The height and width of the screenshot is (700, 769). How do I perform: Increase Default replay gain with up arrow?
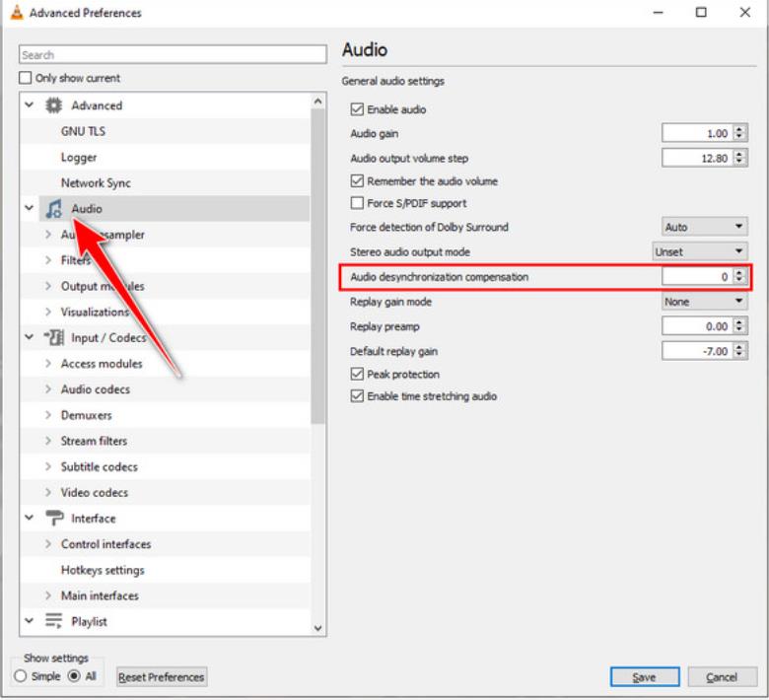coord(739,347)
